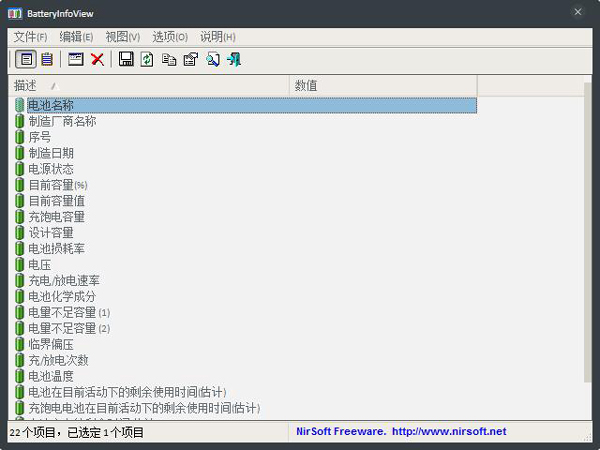The width and height of the screenshot is (600, 450).
Task: Open the 说明(H) menu
Action: coord(218,37)
